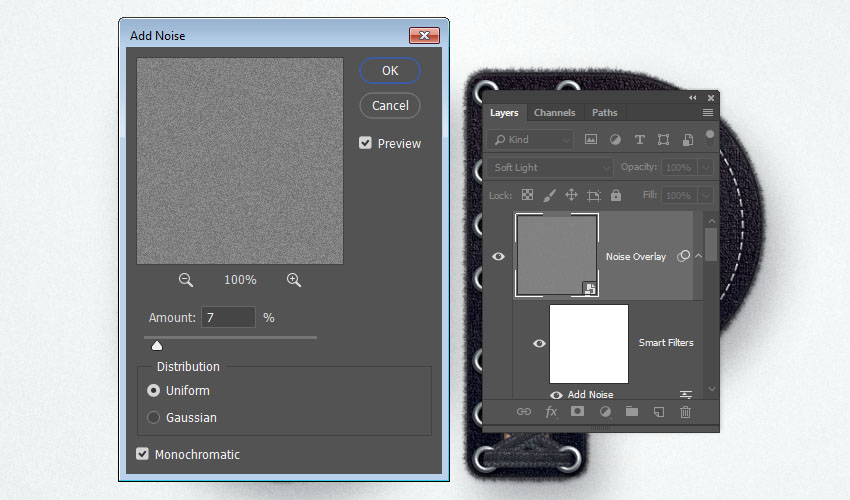
Task: Confirm Add Noise with OK
Action: pos(390,71)
